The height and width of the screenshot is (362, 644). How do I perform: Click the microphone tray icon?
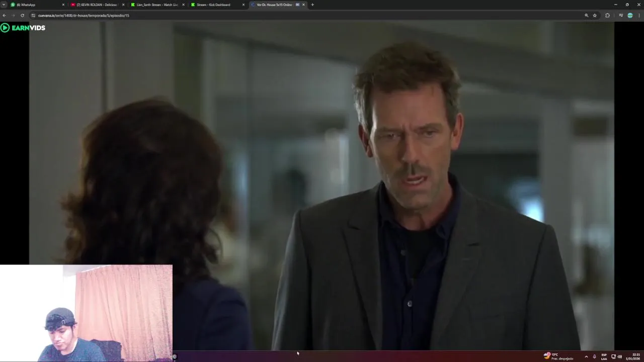[594, 356]
